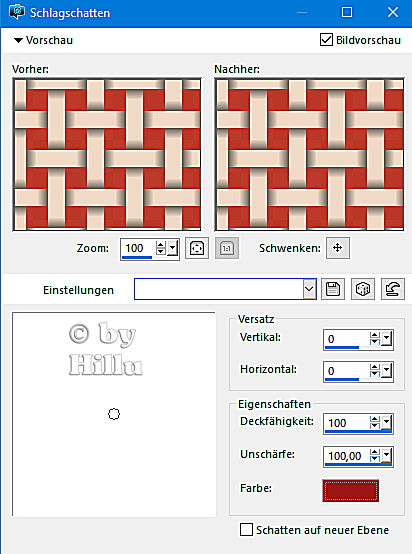Click the save preset diskette icon
Screen dimensions: 412x554
coord(333,289)
